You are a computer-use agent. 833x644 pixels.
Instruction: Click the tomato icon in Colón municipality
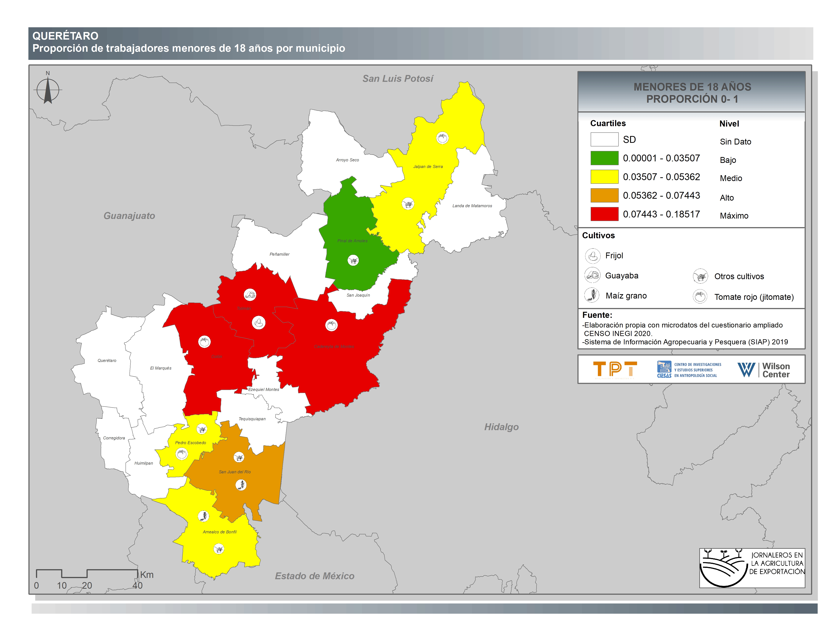tap(204, 342)
